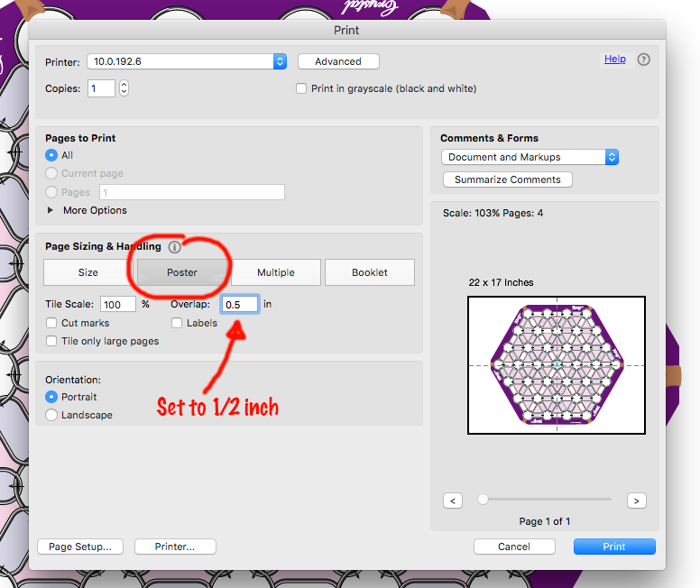Go to next preview page arrow
Image resolution: width=700 pixels, height=588 pixels.
[x=637, y=500]
